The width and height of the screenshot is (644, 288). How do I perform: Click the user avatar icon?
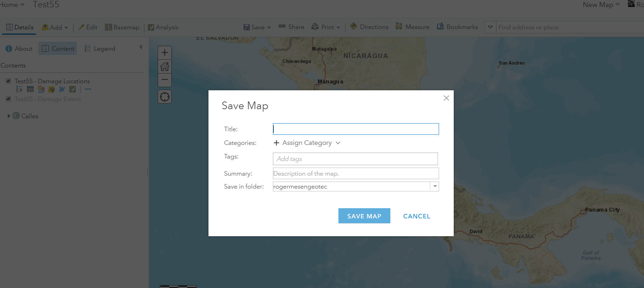tap(631, 4)
